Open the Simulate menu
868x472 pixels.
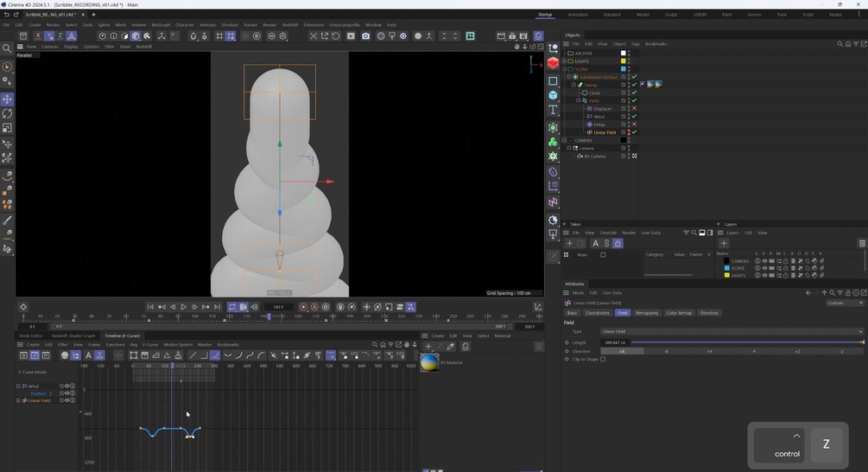point(229,25)
